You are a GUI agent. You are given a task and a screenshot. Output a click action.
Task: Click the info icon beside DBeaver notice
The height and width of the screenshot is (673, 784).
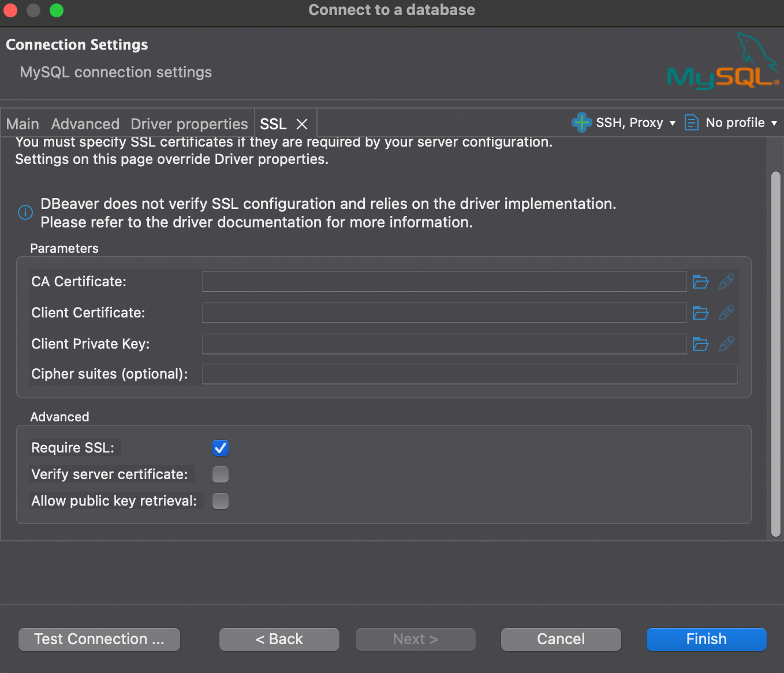pos(25,212)
